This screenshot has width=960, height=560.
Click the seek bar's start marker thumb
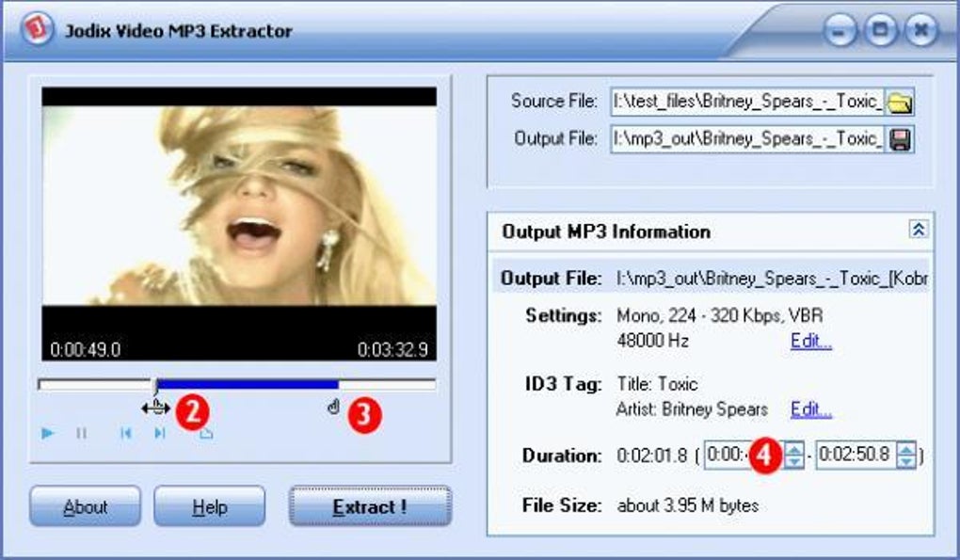tap(155, 386)
